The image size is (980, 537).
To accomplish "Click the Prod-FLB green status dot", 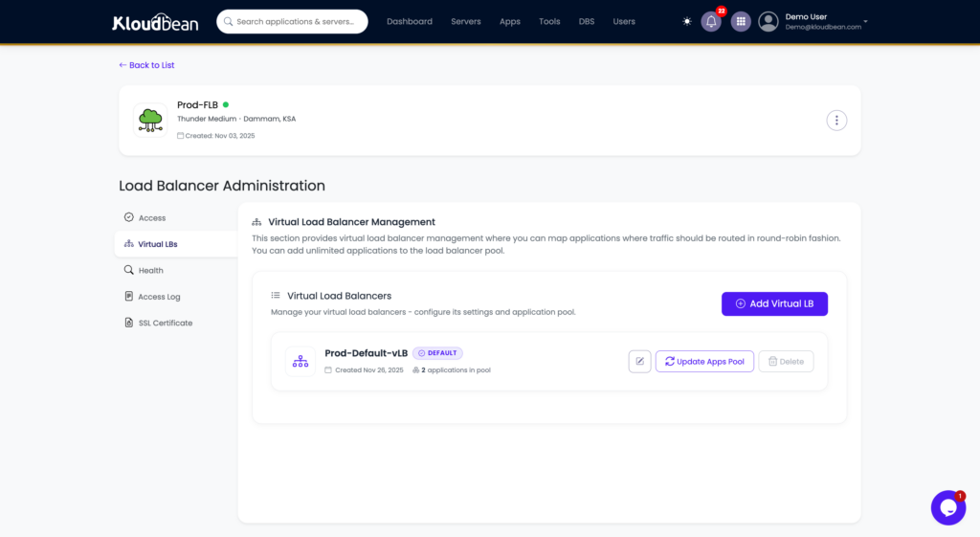I will click(226, 104).
